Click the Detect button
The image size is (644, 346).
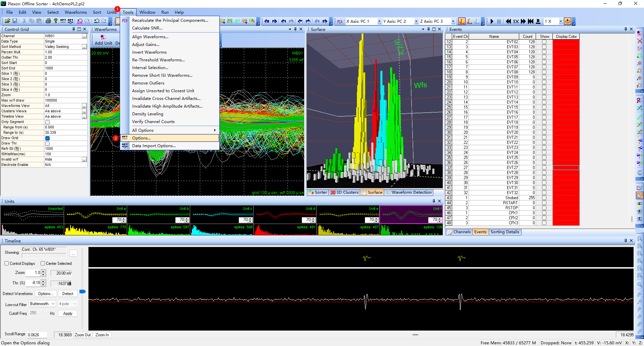(x=68, y=294)
